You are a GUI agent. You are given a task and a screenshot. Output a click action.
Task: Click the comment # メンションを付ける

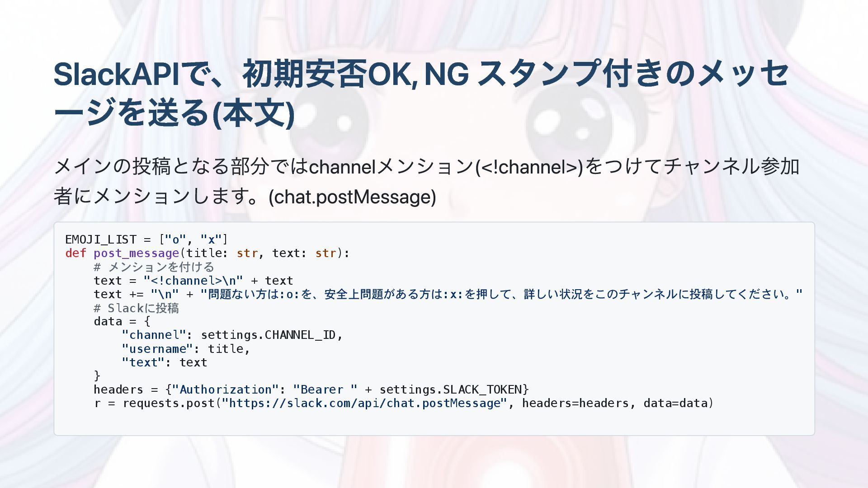(x=154, y=267)
